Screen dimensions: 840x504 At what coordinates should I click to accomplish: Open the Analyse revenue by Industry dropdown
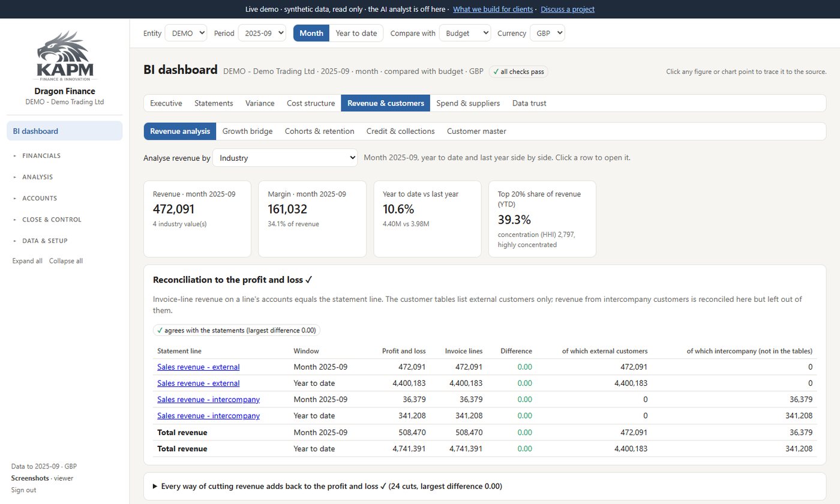285,158
